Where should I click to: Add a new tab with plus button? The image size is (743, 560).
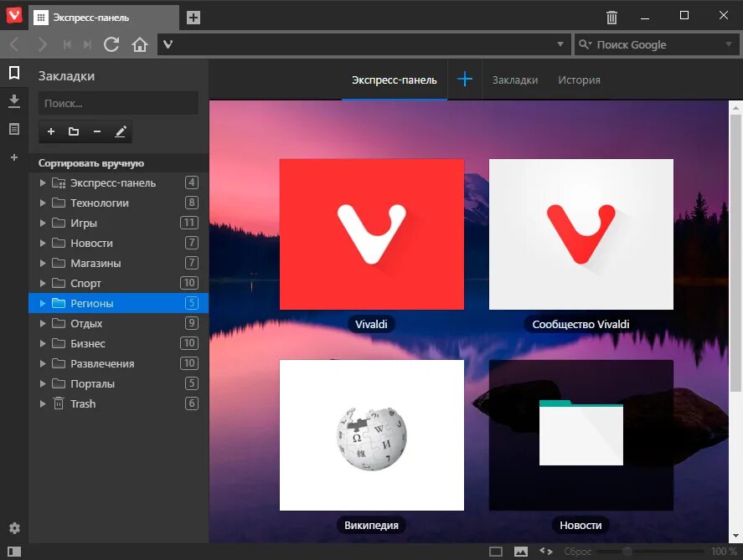[x=193, y=18]
